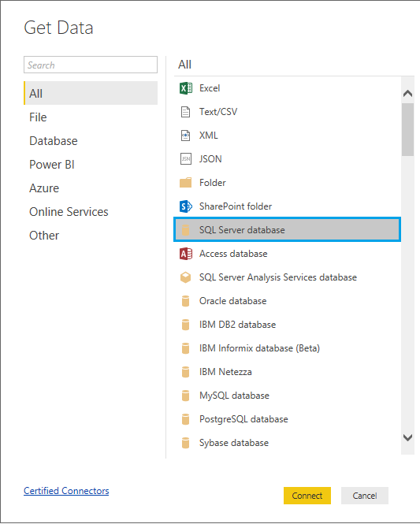Click the SQL Server Analysis Services cube icon

click(185, 277)
